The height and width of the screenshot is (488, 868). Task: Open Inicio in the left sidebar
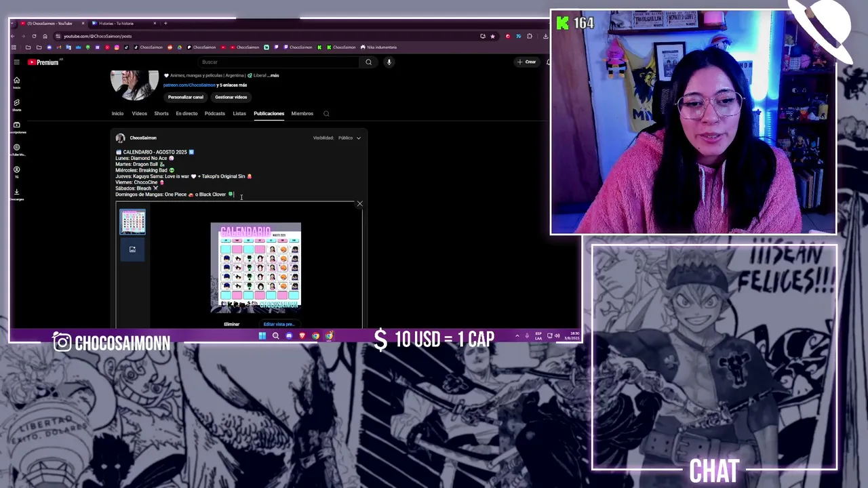[16, 83]
